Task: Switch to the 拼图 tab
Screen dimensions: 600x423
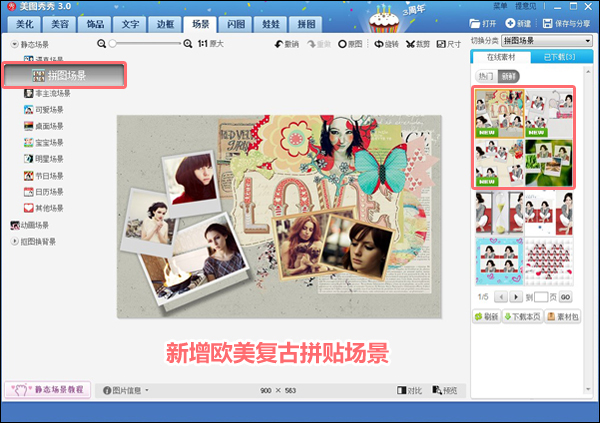Action: 306,24
